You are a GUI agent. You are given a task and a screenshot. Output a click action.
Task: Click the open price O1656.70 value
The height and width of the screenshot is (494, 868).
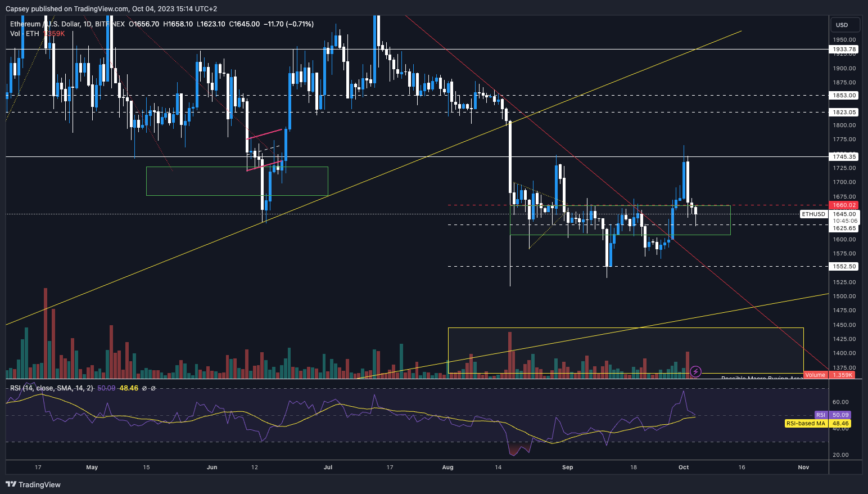[144, 24]
